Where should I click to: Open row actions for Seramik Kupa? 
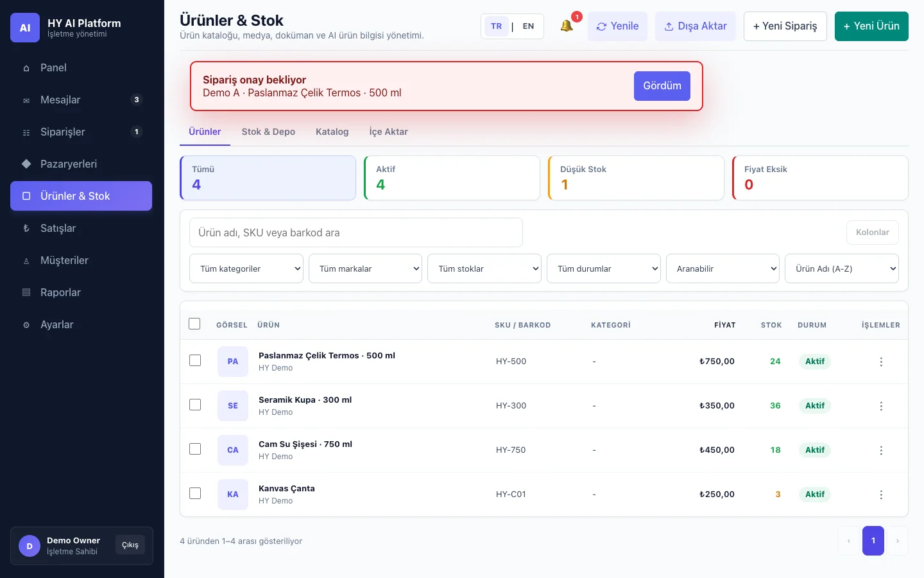coord(881,406)
